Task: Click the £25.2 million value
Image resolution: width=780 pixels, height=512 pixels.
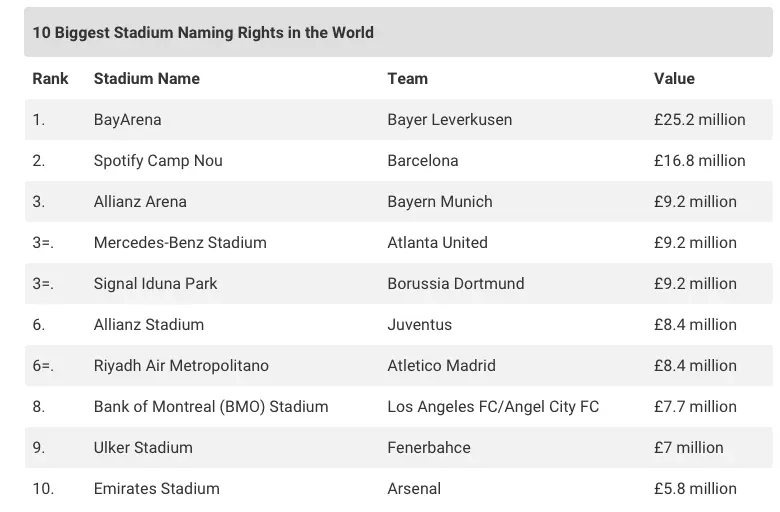Action: click(x=699, y=119)
